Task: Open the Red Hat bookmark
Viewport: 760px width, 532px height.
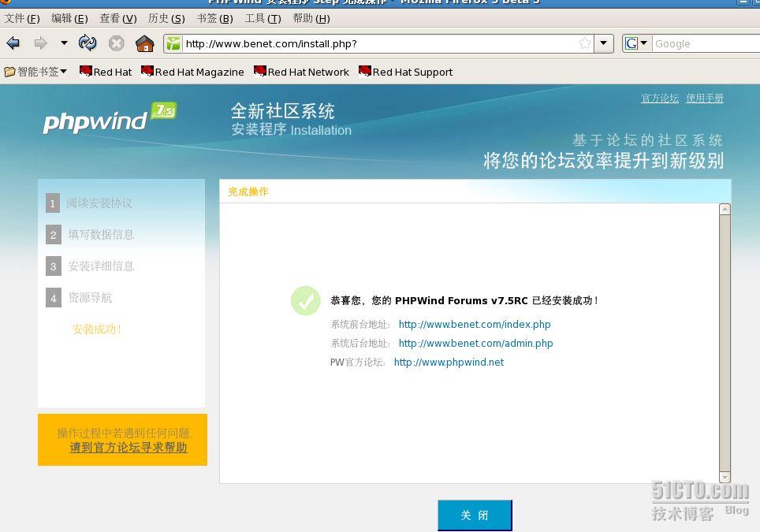Action: (105, 72)
